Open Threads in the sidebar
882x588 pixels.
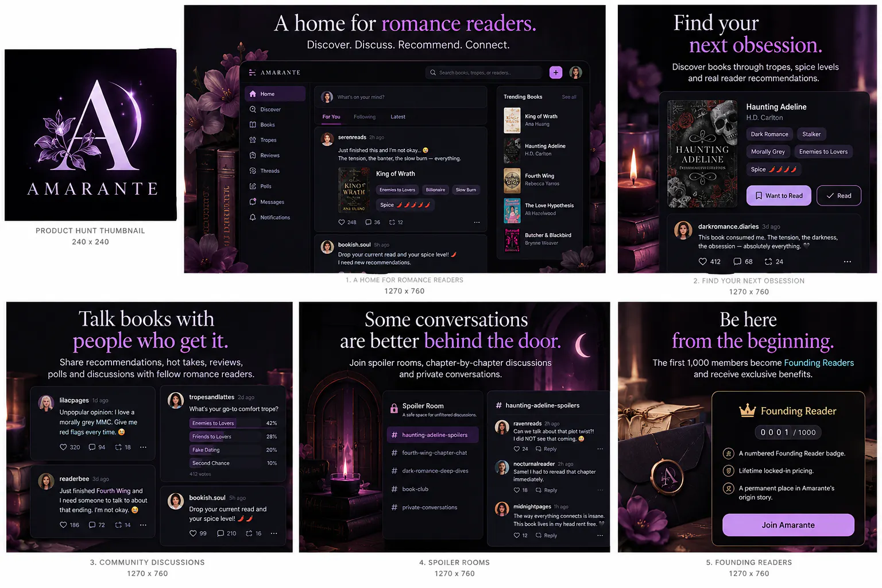click(275, 171)
